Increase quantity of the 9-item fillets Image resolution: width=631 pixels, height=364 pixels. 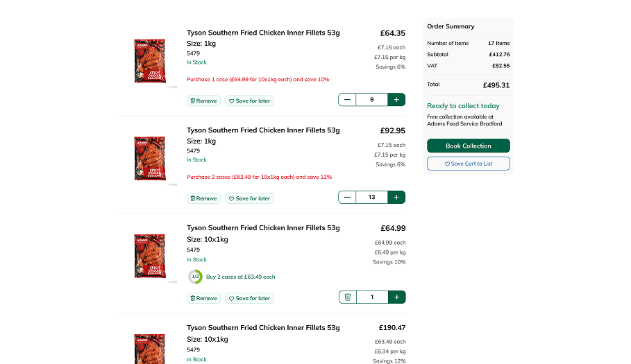coord(396,100)
